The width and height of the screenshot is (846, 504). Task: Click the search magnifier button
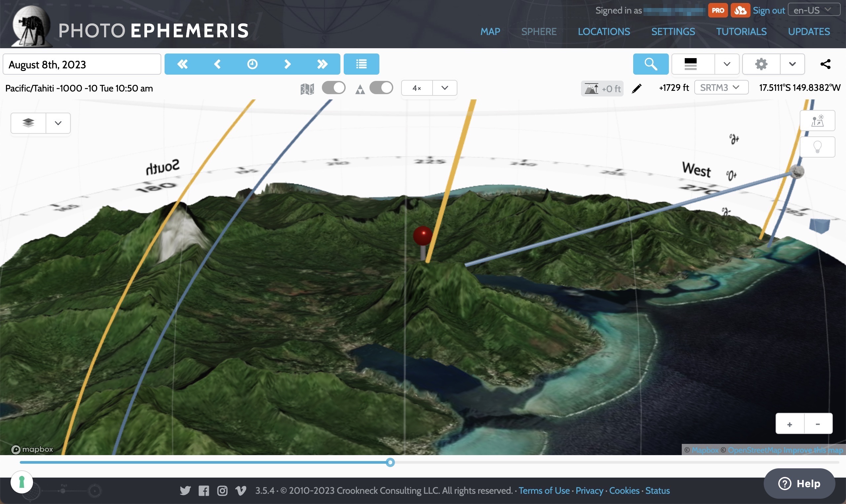coord(650,64)
